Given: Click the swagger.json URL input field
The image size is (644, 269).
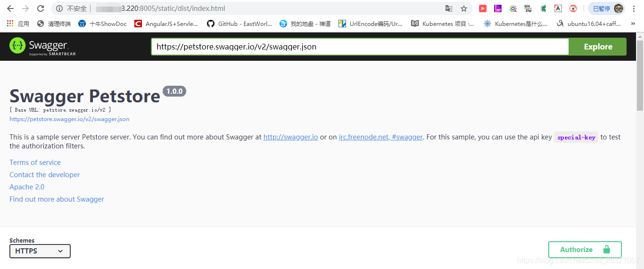Looking at the screenshot, I should pos(360,47).
